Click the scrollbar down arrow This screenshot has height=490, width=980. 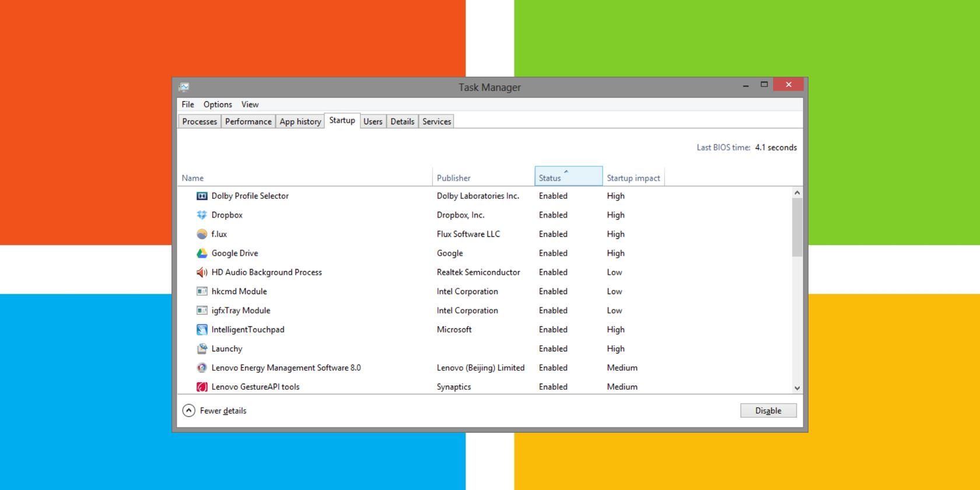[x=797, y=388]
